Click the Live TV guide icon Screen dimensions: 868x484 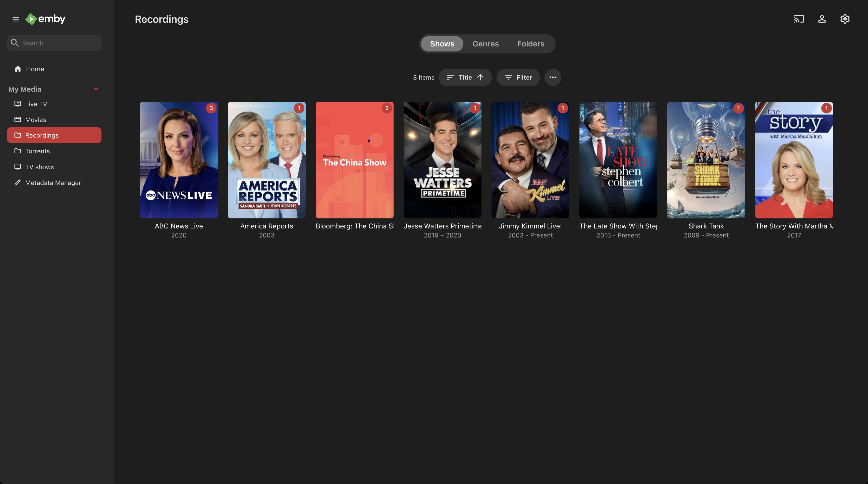(x=18, y=104)
